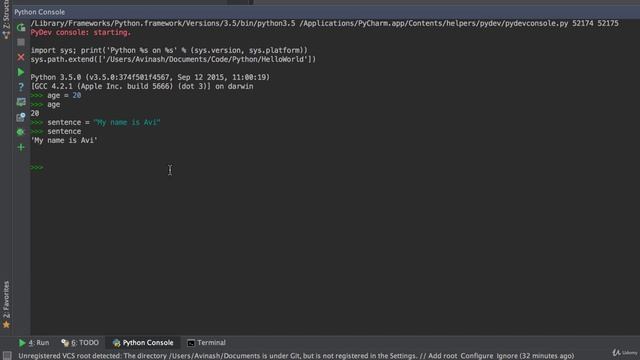The height and width of the screenshot is (360, 640).
Task: Click the string "My name is Avi" in assignment
Action: 127,122
